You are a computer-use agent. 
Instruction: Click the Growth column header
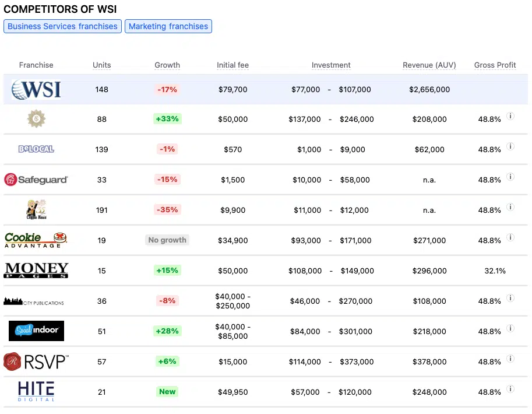point(167,65)
